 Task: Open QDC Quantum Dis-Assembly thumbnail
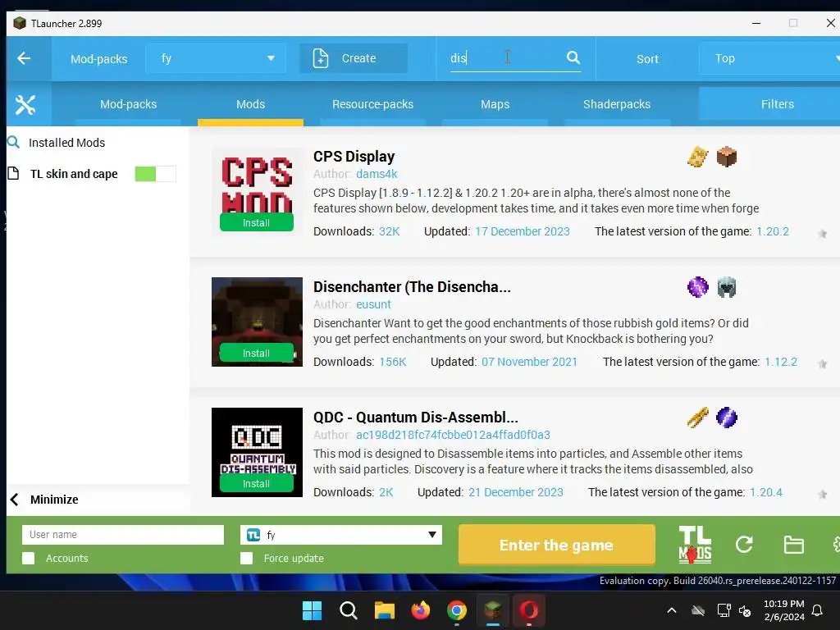(x=257, y=453)
